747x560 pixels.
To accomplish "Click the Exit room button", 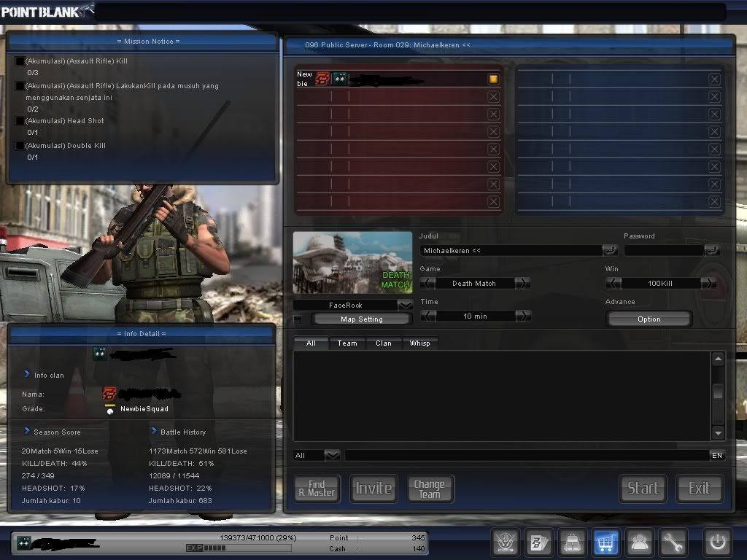I will [700, 489].
